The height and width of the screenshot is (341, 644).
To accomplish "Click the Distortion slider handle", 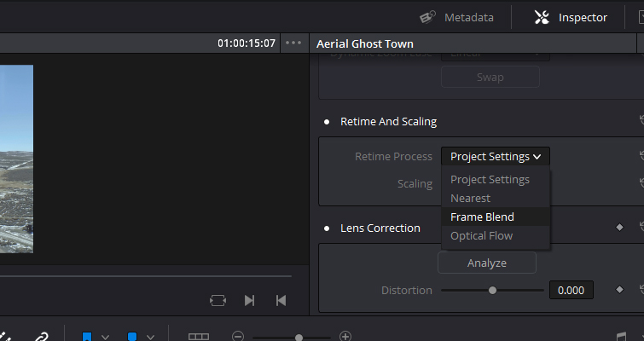I will point(492,290).
